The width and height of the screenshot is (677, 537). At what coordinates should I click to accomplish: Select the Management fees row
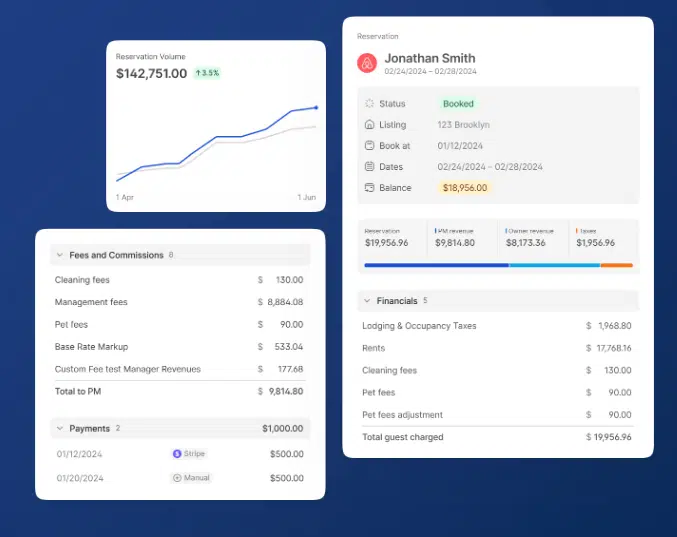pos(179,302)
